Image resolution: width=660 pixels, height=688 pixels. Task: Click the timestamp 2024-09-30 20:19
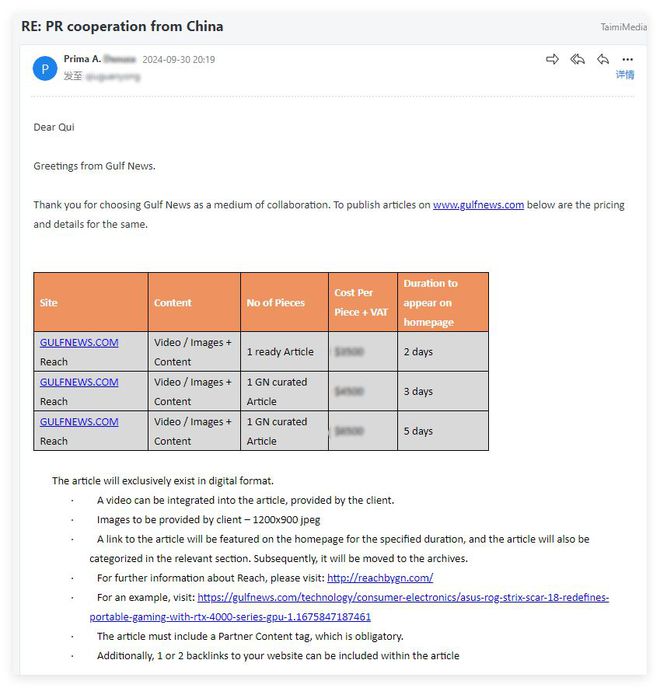pyautogui.click(x=179, y=60)
